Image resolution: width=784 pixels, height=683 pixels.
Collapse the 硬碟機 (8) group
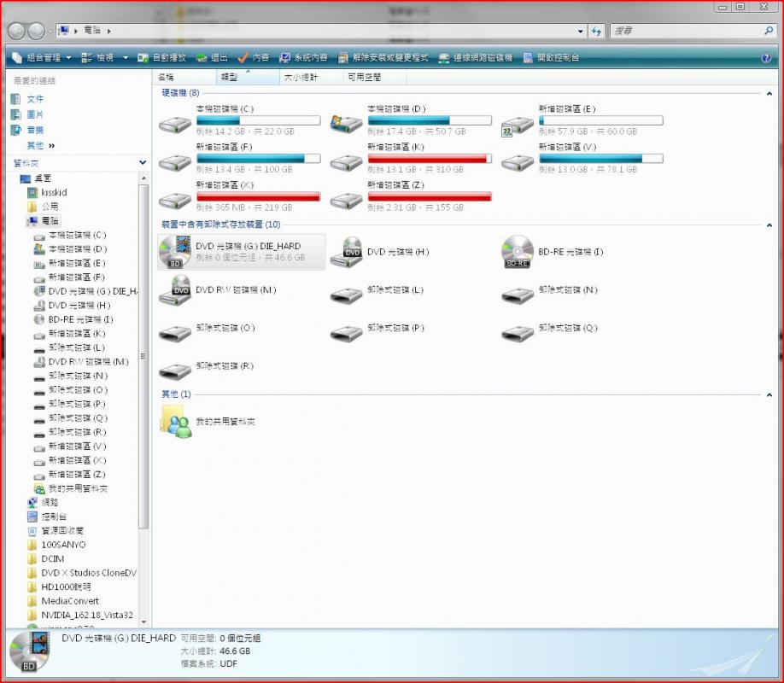point(769,94)
